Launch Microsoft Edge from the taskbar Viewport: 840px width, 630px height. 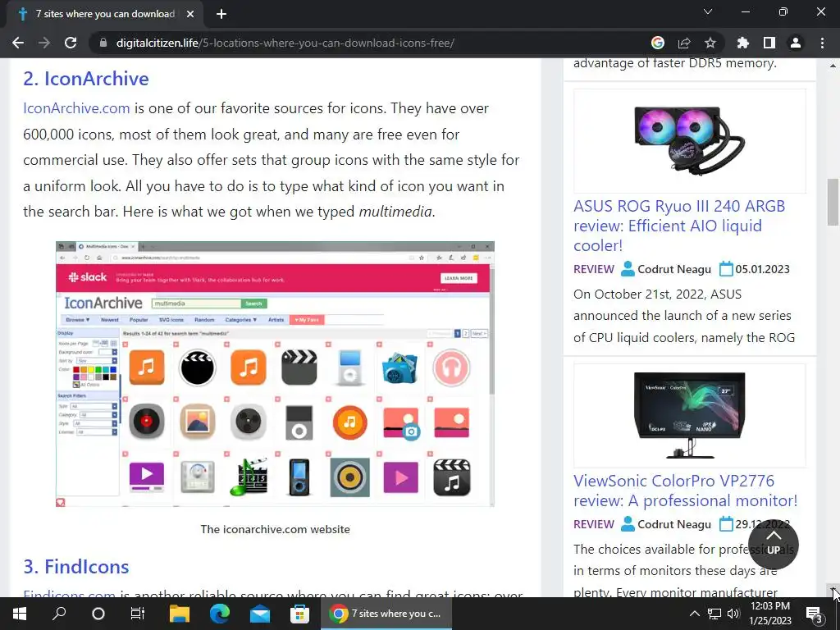(220, 614)
